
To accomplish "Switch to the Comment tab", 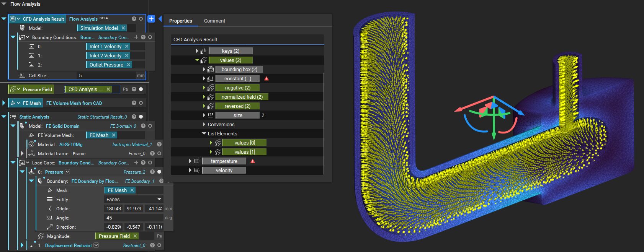I will pos(214,21).
